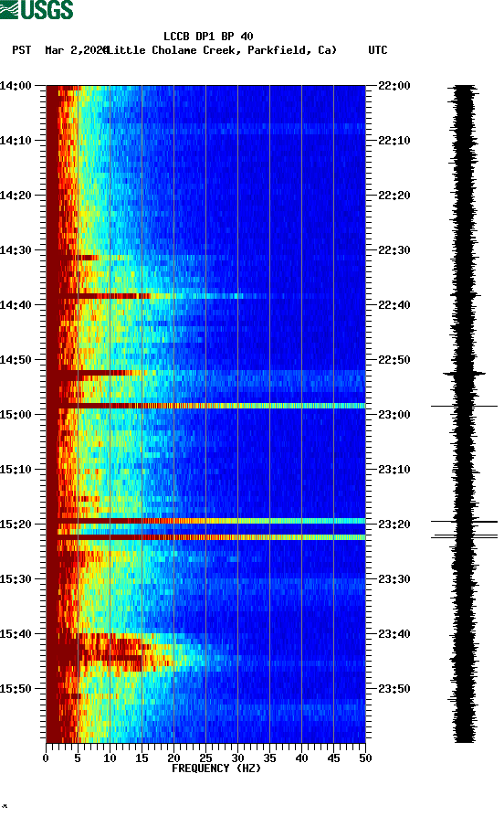Click the 'UTC' timezone label
This screenshot has width=504, height=816.
pos(378,50)
